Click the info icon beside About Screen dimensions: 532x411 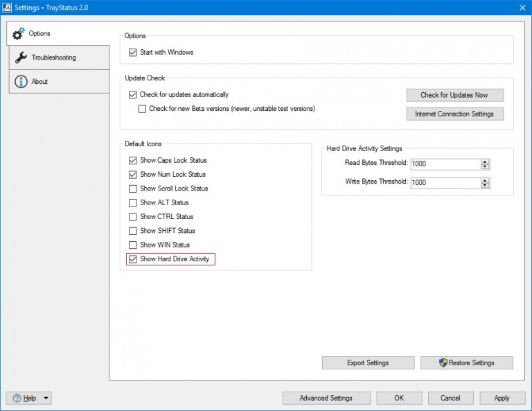coord(20,82)
